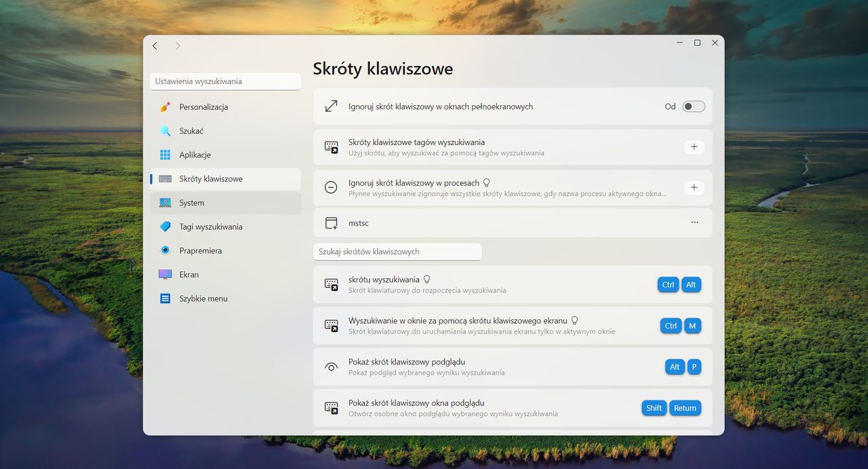The image size is (868, 469).
Task: Open Szukać settings section
Action: click(x=225, y=131)
